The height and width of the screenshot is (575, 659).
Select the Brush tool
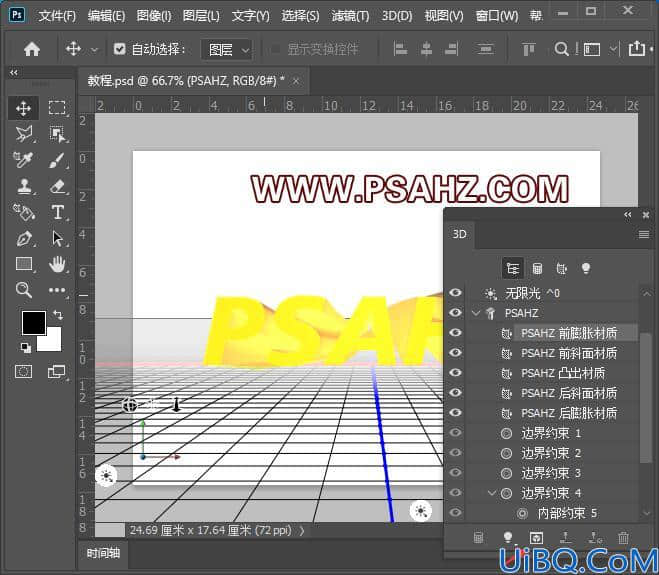[57, 160]
